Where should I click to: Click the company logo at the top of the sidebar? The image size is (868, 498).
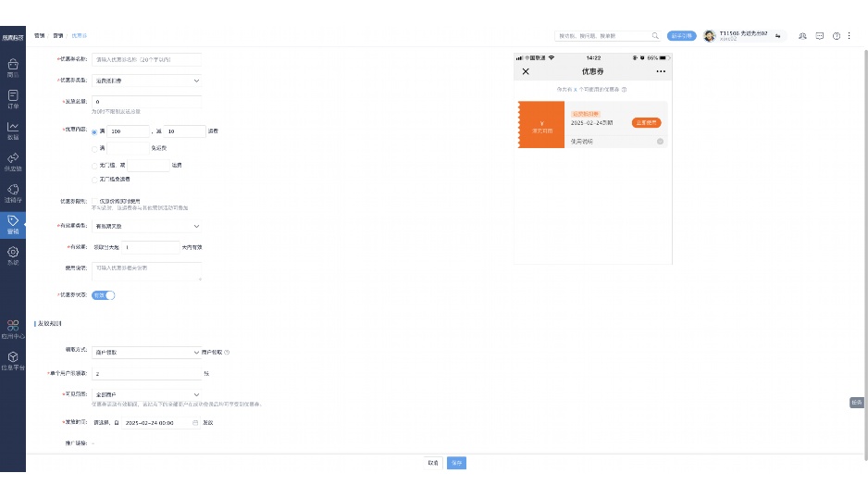13,38
